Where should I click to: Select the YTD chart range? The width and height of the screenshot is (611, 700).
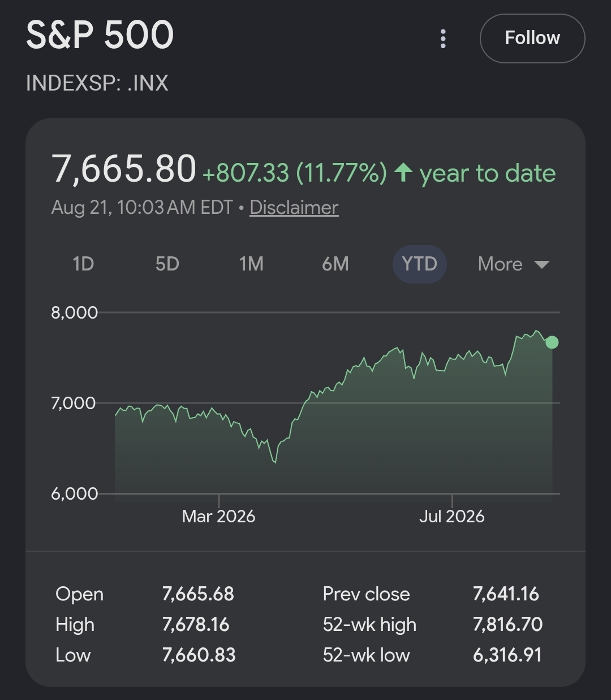419,264
